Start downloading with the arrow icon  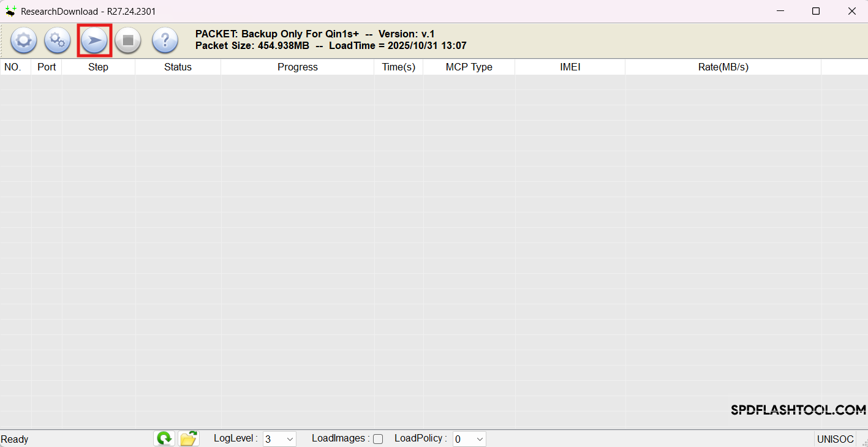(94, 40)
